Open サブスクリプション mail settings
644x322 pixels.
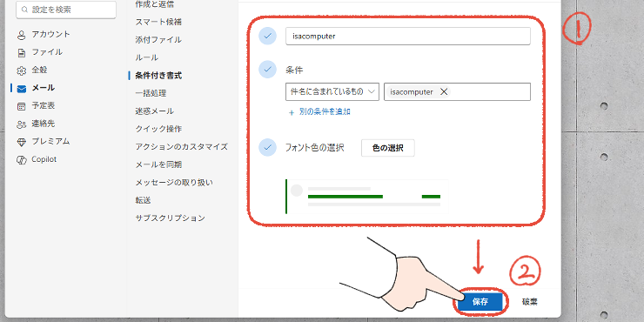pos(170,218)
